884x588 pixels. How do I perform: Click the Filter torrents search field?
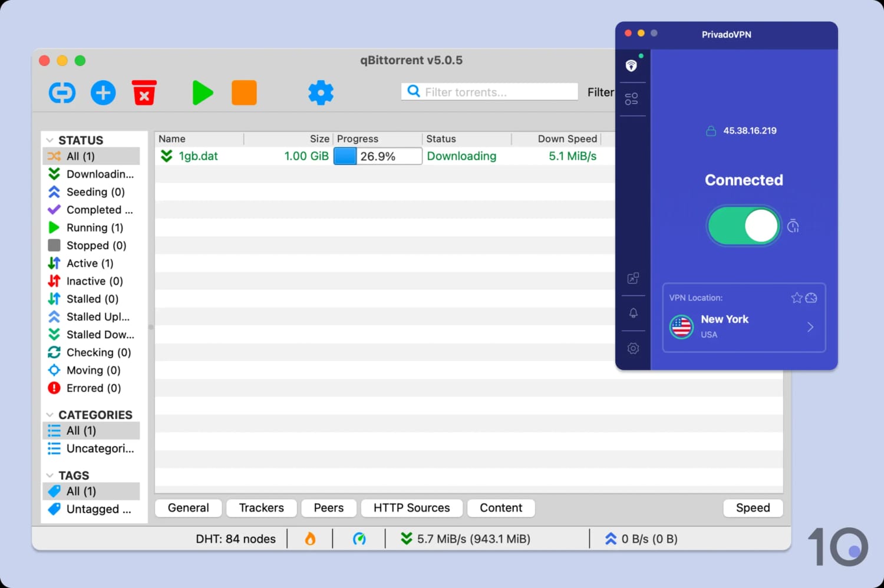click(x=489, y=92)
